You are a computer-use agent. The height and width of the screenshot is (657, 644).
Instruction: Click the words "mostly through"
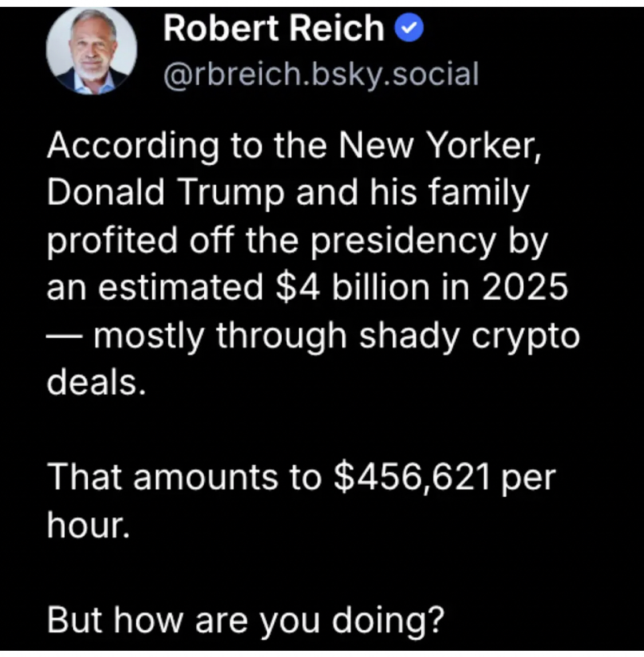tap(220, 335)
